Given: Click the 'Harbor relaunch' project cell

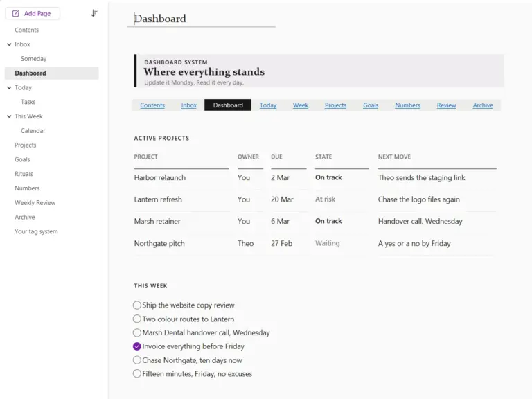Looking at the screenshot, I should pyautogui.click(x=160, y=177).
